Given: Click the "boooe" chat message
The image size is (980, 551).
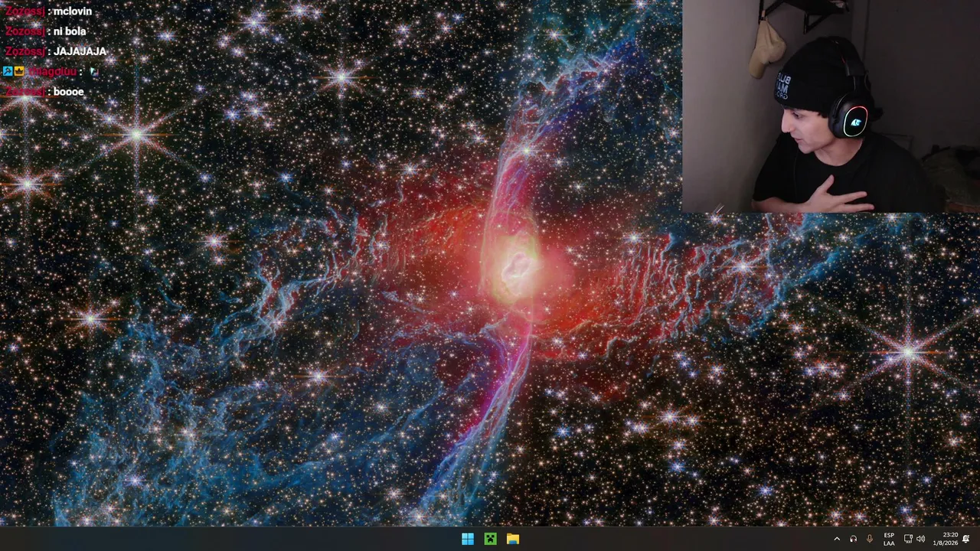Looking at the screenshot, I should [x=69, y=92].
